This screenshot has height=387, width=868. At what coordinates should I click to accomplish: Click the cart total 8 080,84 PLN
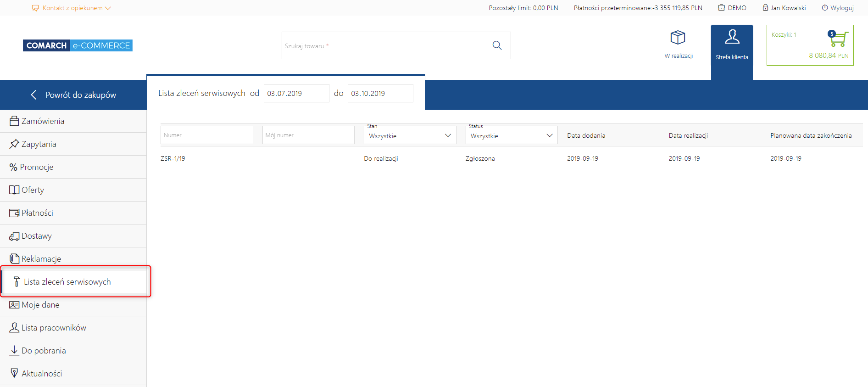point(829,56)
